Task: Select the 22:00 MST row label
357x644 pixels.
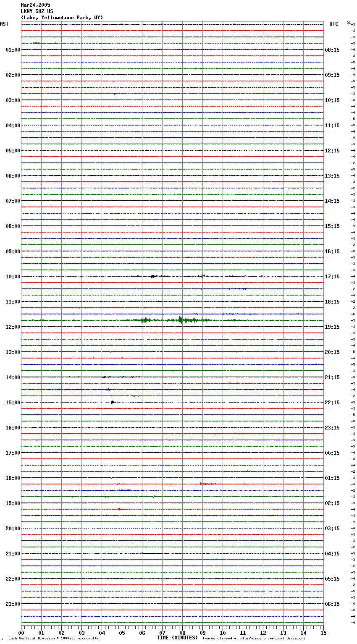Action: (x=13, y=579)
